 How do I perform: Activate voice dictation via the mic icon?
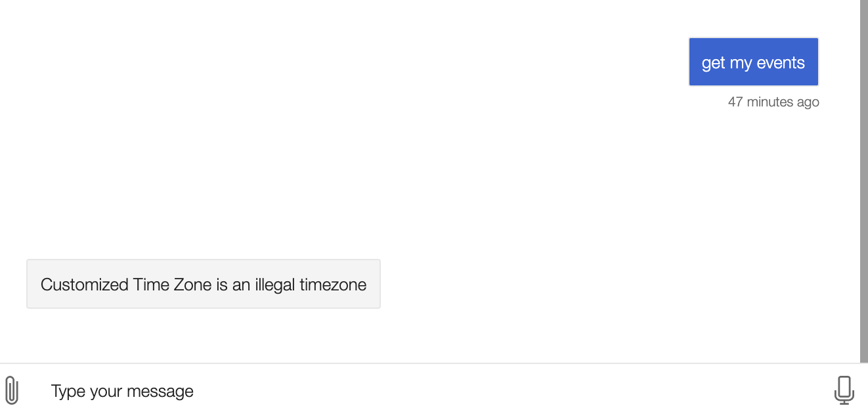844,389
